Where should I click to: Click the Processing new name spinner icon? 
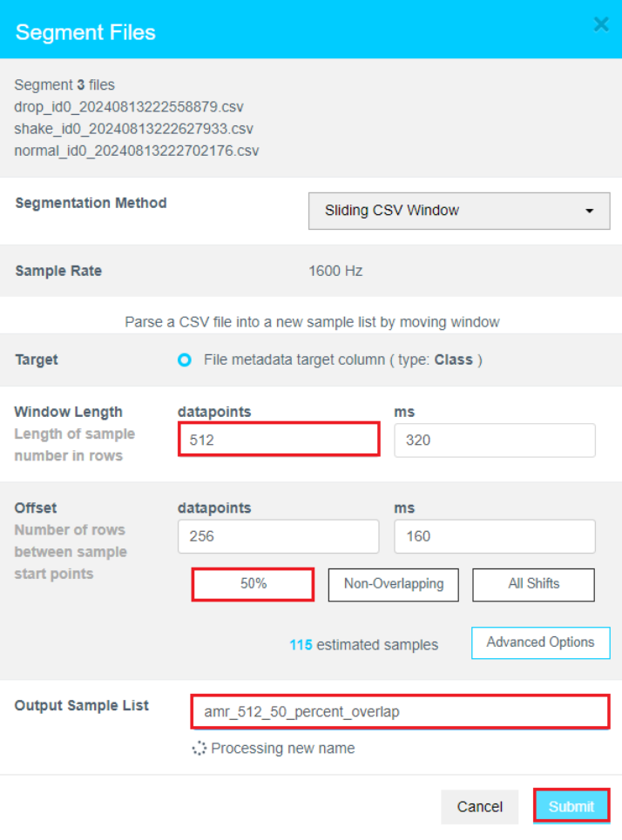(x=199, y=748)
